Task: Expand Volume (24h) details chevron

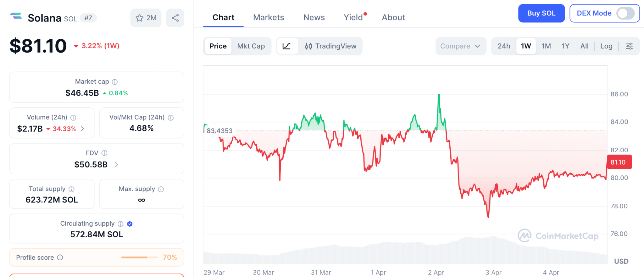Action: (x=83, y=129)
